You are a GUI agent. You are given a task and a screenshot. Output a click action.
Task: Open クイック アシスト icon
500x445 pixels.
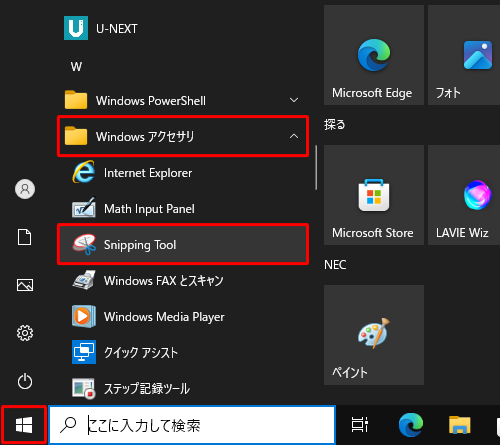point(84,352)
